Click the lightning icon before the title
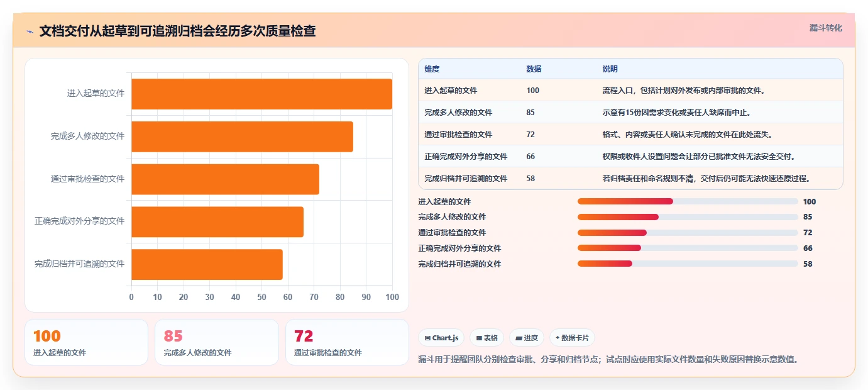 [x=30, y=31]
